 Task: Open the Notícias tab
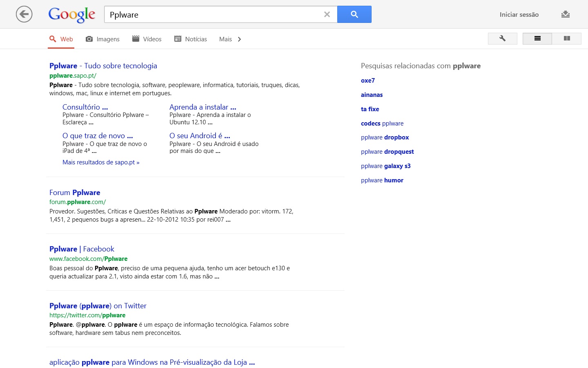coord(191,39)
